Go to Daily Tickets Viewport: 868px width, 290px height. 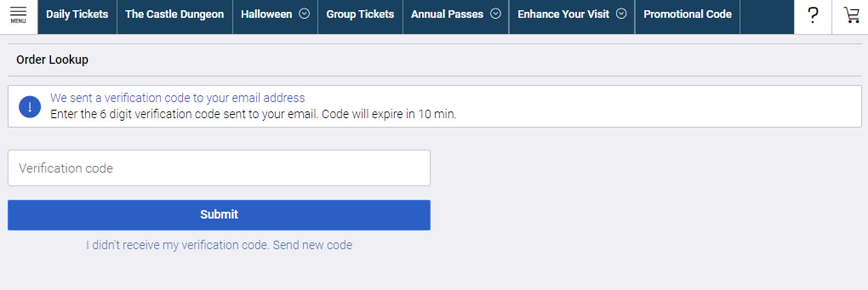[77, 15]
